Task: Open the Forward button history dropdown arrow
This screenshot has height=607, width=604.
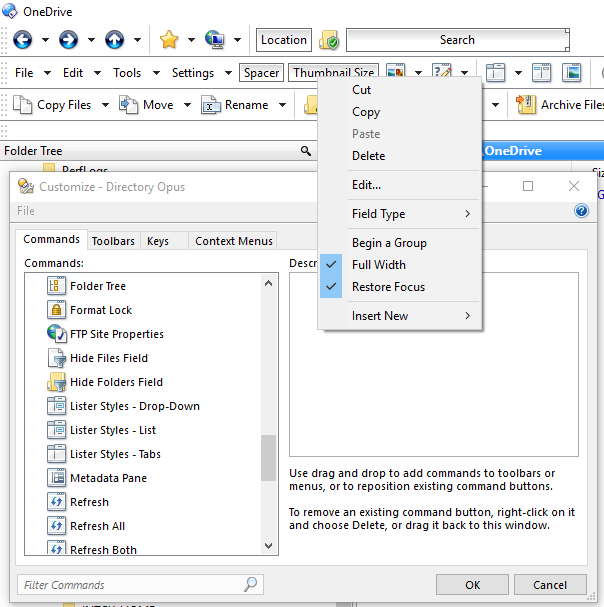Action: [91, 40]
